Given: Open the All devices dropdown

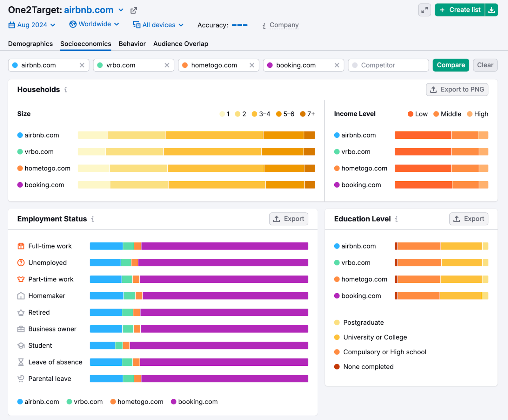Looking at the screenshot, I should [158, 25].
